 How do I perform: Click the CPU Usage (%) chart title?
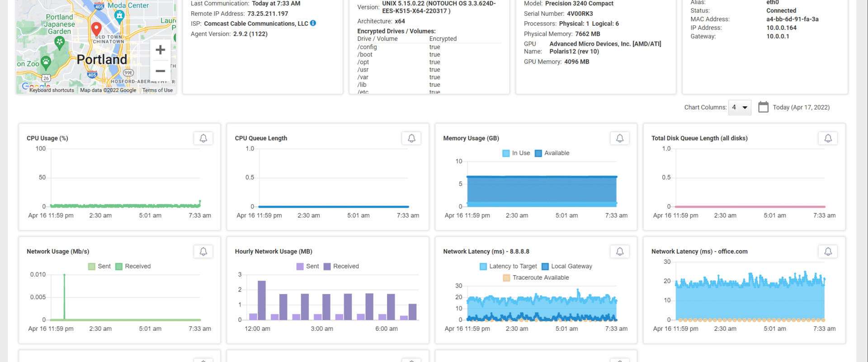click(47, 138)
